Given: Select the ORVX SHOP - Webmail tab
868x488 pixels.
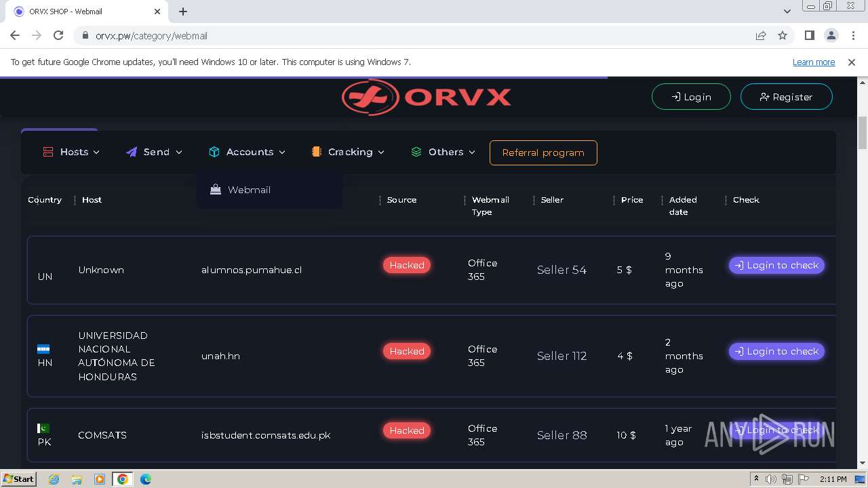Looking at the screenshot, I should coord(86,12).
